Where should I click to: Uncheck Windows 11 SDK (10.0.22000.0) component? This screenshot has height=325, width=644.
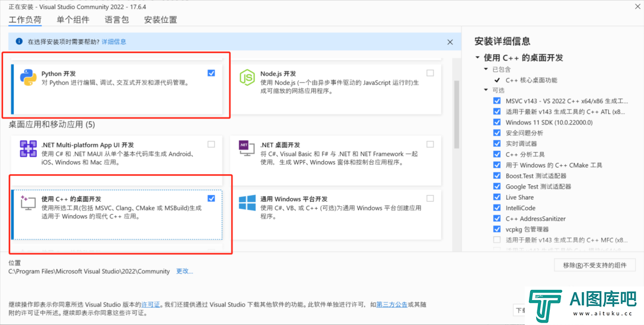click(497, 122)
